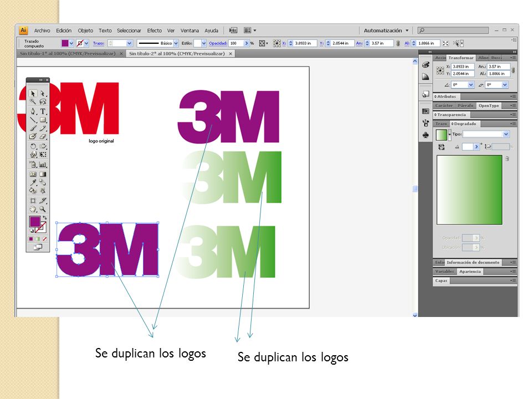The image size is (532, 399).
Task: Choose the Lasso tool
Action: point(43,101)
